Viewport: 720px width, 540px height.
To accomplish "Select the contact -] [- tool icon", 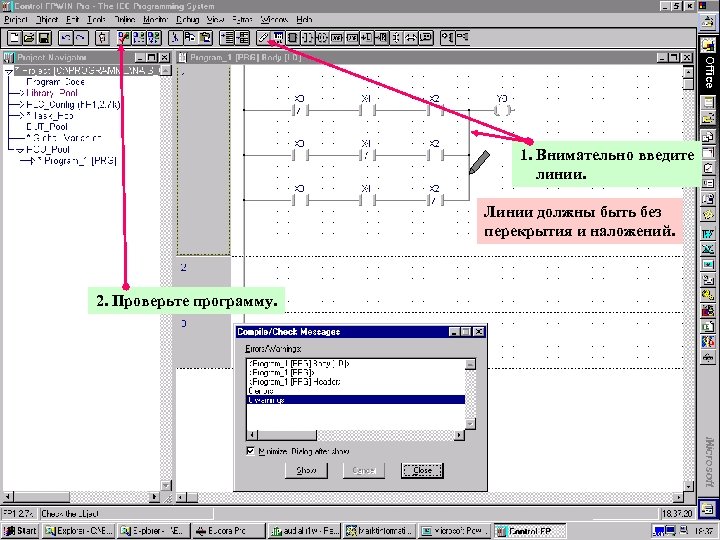I will (307, 38).
